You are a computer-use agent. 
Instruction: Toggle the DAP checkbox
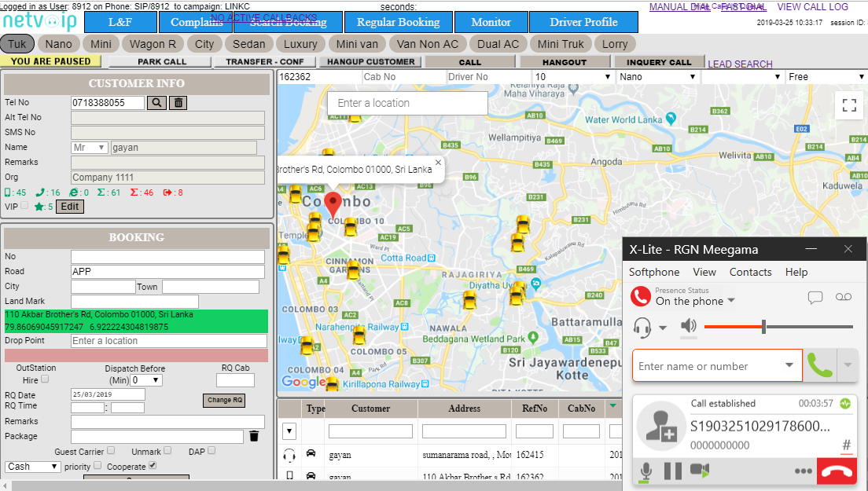click(211, 451)
